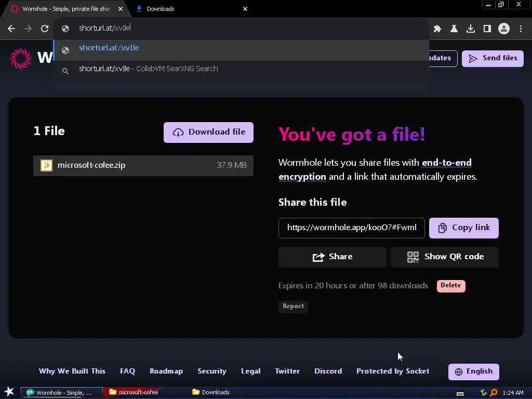Click the Report button
532x399 pixels.
point(293,307)
